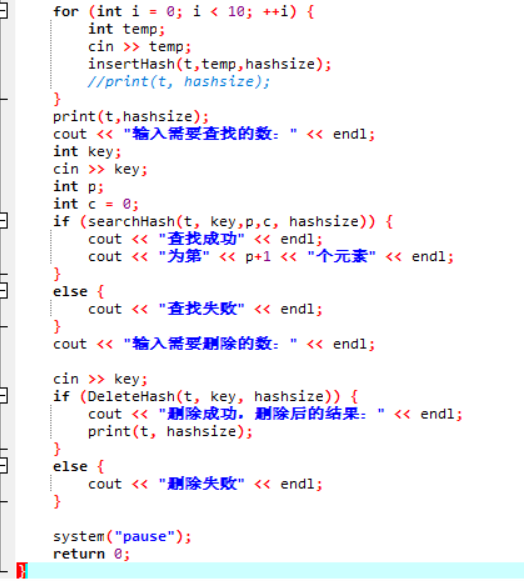Click the red highlighted closing brace on the last line
The image size is (524, 581).
(22, 571)
